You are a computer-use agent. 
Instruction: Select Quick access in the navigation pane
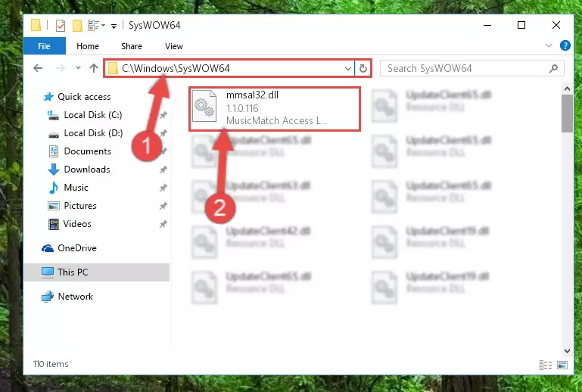click(84, 97)
